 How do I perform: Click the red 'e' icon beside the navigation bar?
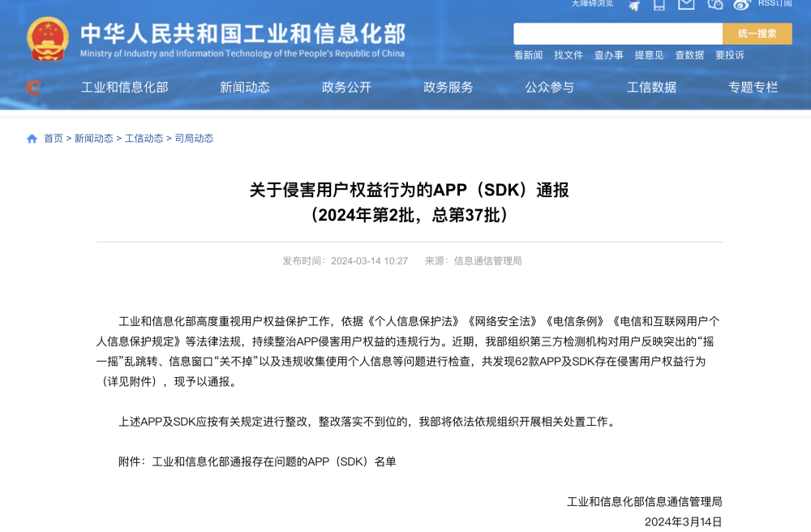point(33,88)
